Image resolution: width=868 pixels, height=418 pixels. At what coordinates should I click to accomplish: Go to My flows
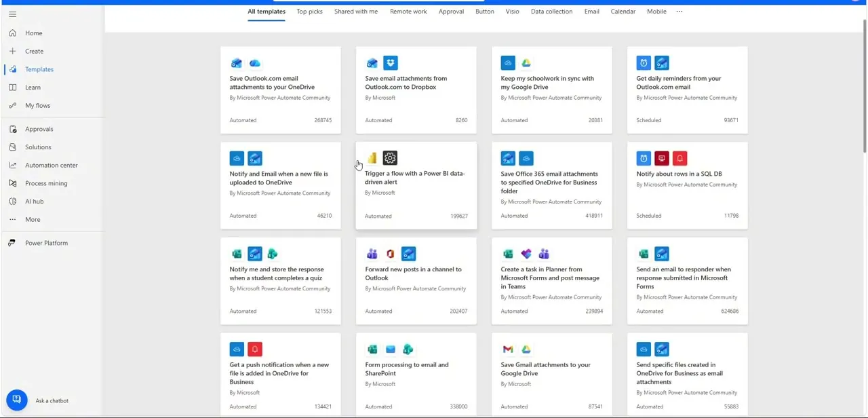pos(38,106)
